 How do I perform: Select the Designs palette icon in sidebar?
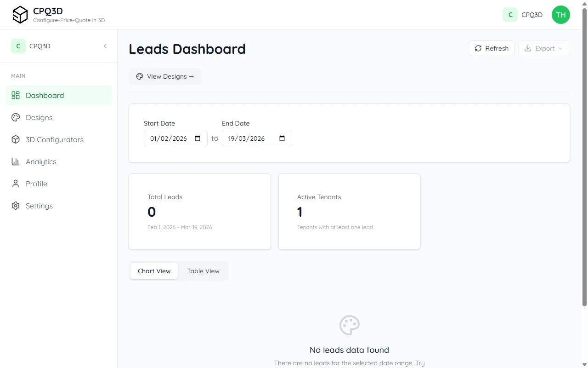[x=15, y=117]
